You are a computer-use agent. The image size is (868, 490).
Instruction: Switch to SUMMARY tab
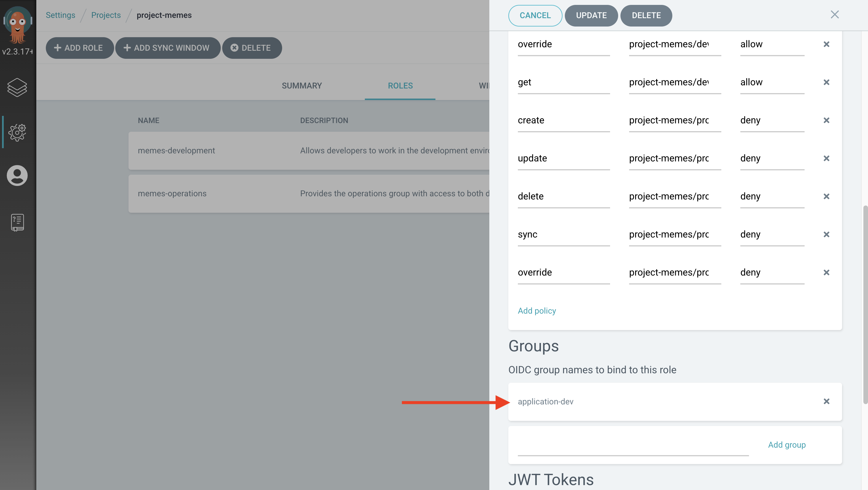302,85
